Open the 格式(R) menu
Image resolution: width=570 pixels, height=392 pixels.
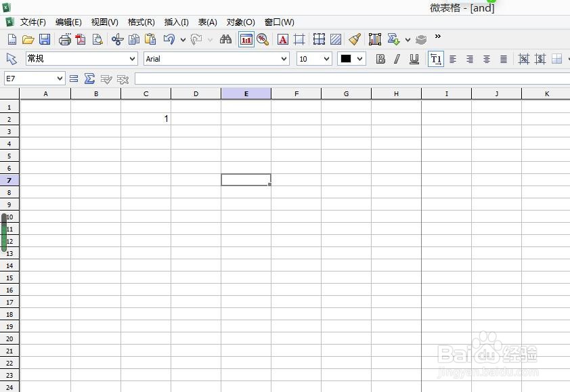[x=141, y=22]
